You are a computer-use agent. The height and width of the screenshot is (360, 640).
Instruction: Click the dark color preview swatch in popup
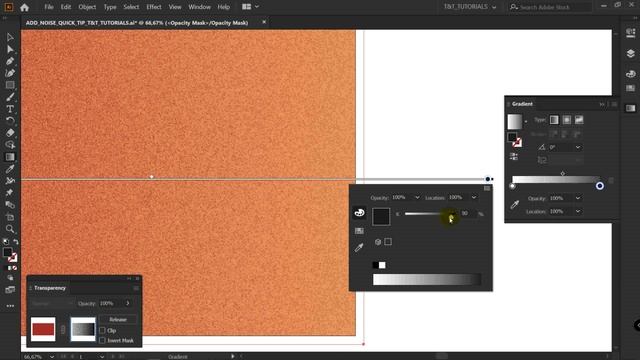coord(381,216)
